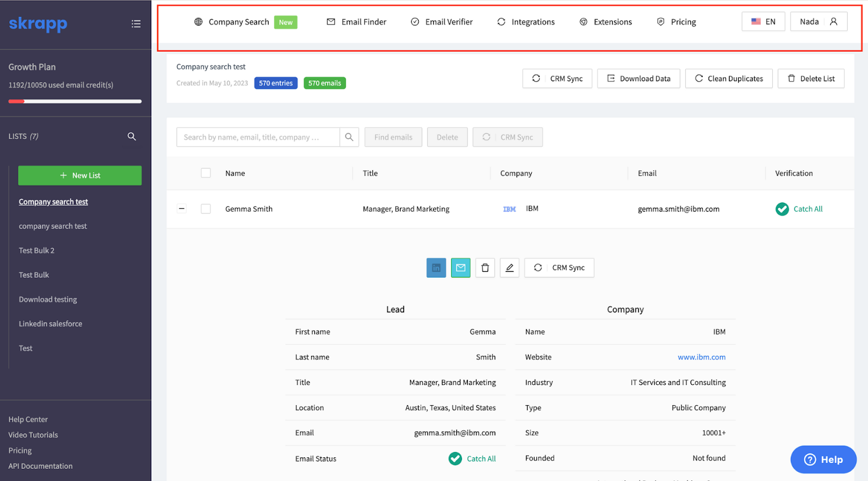Click gemma.smith@ibm.com in the table row

pyautogui.click(x=678, y=209)
